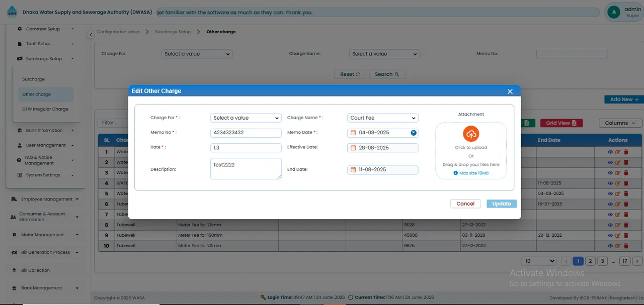The width and height of the screenshot is (644, 305).
Task: Expand Bank Information in the sidebar
Action: (x=45, y=131)
